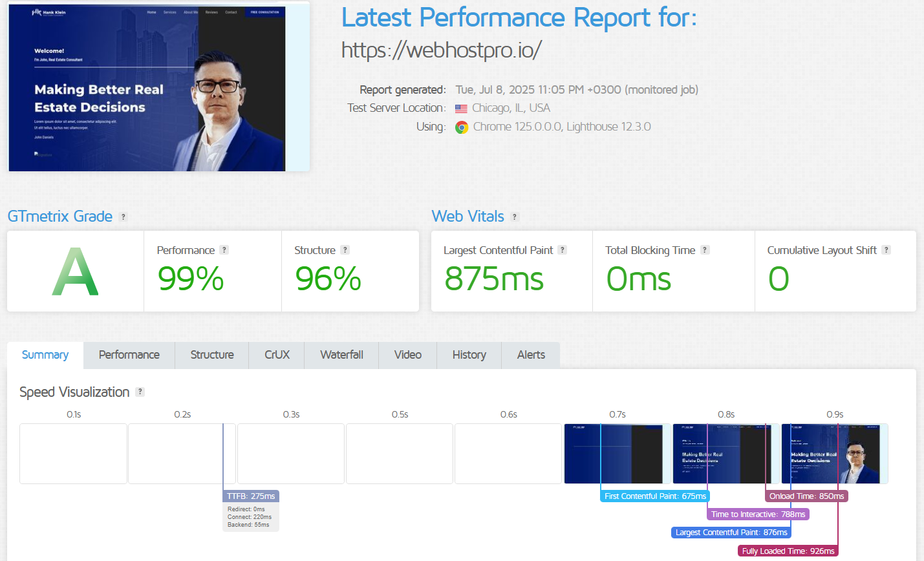
Task: Click Latest Performance Report for heading
Action: coord(519,17)
